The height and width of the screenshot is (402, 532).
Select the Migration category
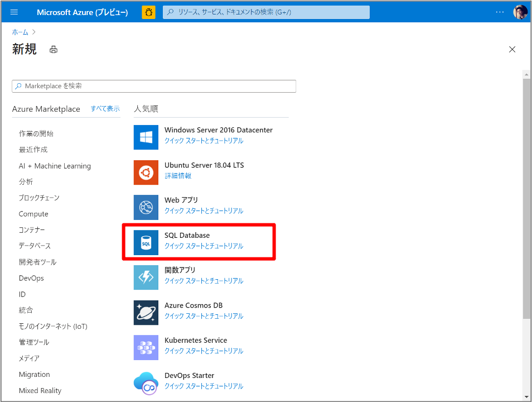coord(34,375)
